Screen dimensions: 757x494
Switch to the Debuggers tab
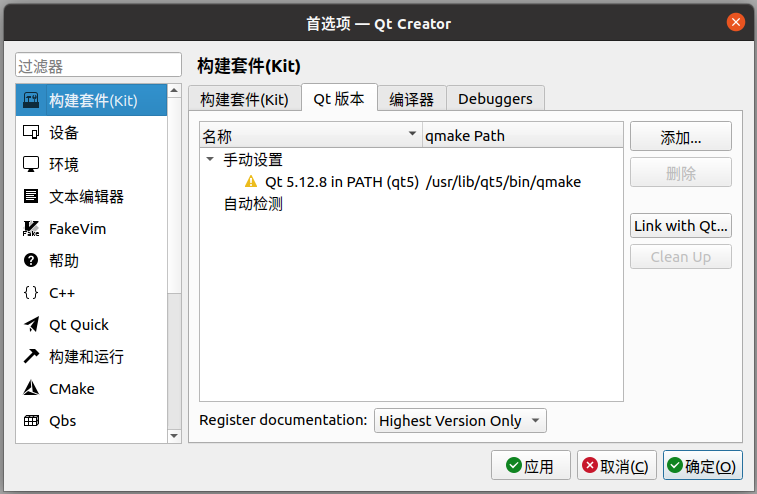tap(495, 99)
